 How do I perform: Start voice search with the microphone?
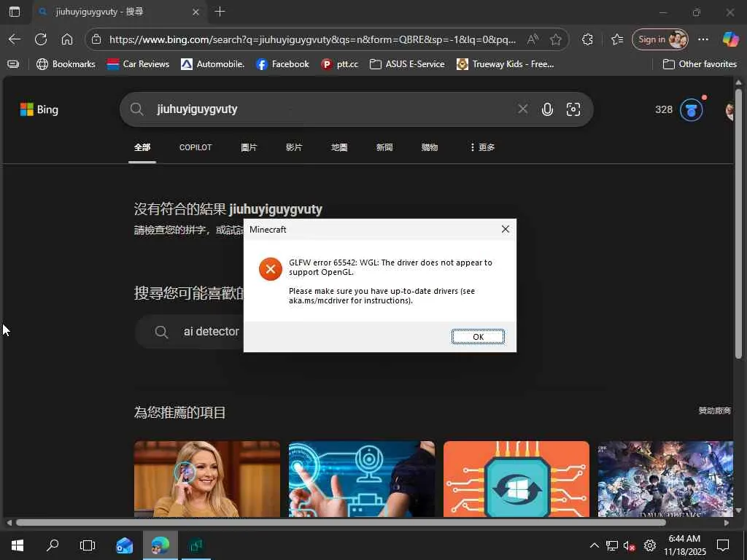547,109
